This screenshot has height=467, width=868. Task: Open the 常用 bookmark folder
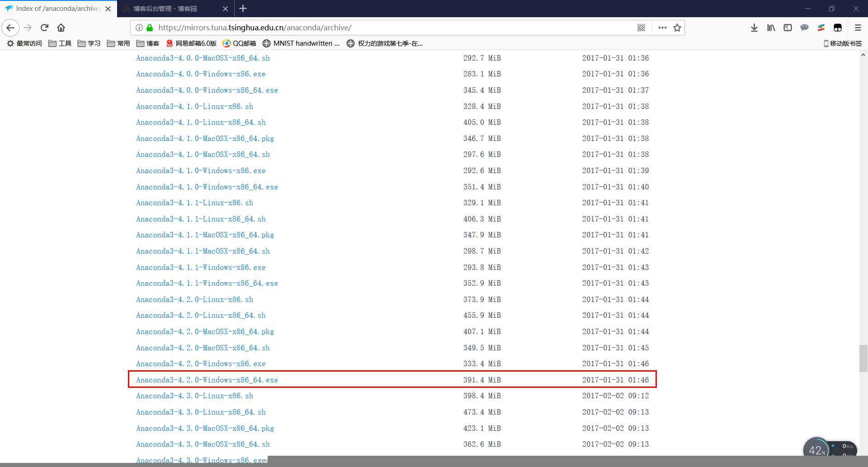tap(118, 43)
